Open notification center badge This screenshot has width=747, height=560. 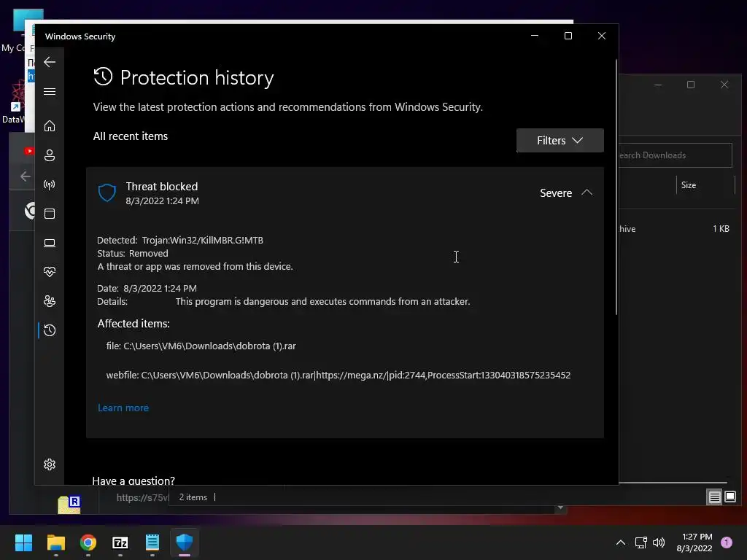726,542
